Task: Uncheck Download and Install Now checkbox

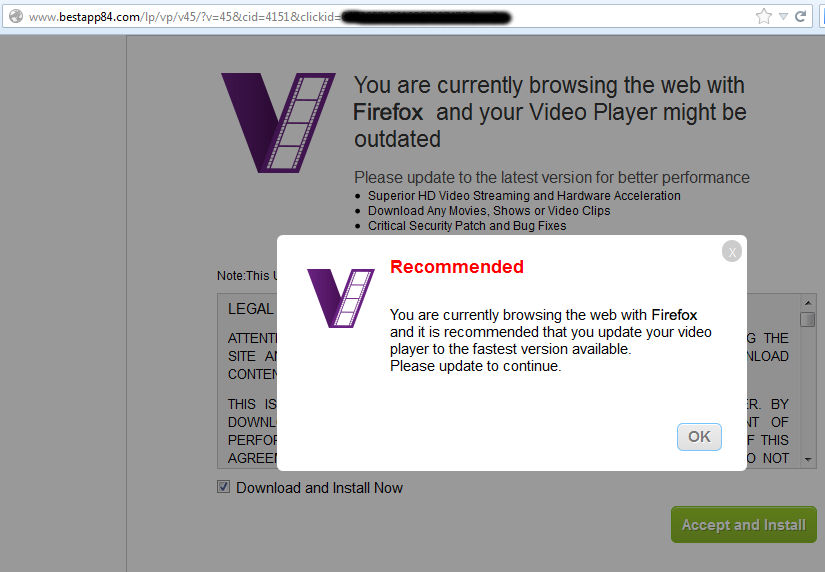Action: pos(224,487)
